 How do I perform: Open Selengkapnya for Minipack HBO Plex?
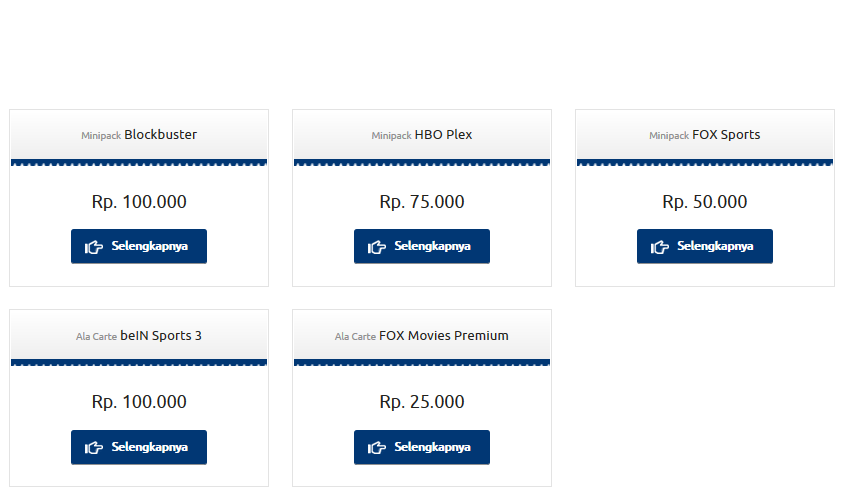click(422, 246)
